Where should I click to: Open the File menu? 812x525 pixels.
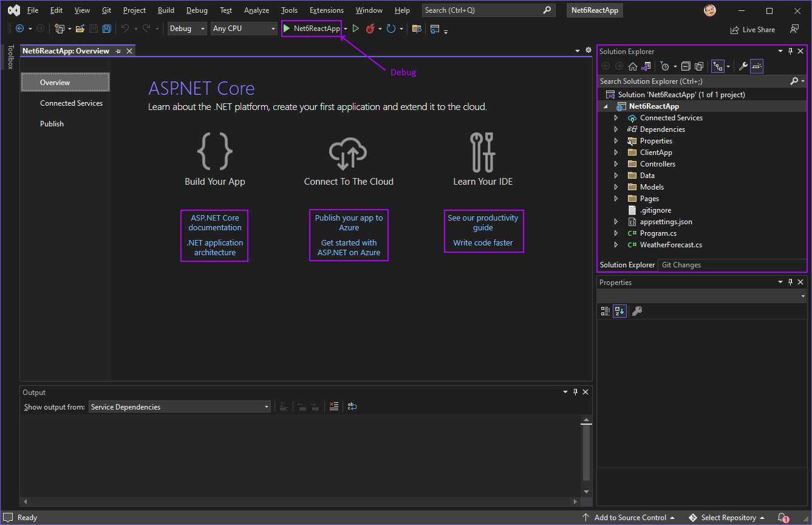(x=33, y=10)
